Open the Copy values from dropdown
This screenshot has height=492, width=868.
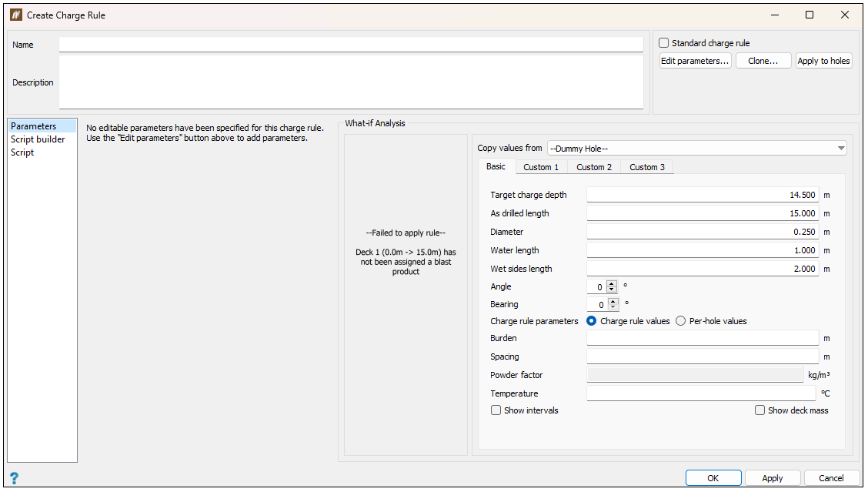tap(696, 148)
